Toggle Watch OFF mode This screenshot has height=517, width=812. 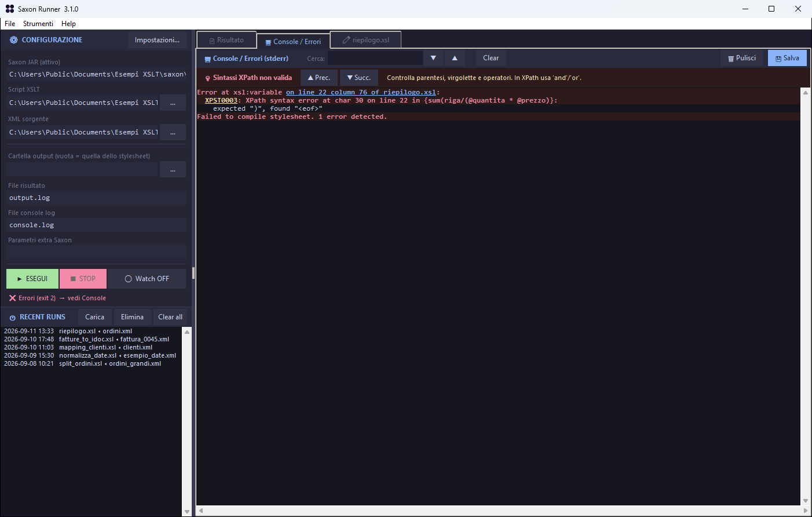147,279
